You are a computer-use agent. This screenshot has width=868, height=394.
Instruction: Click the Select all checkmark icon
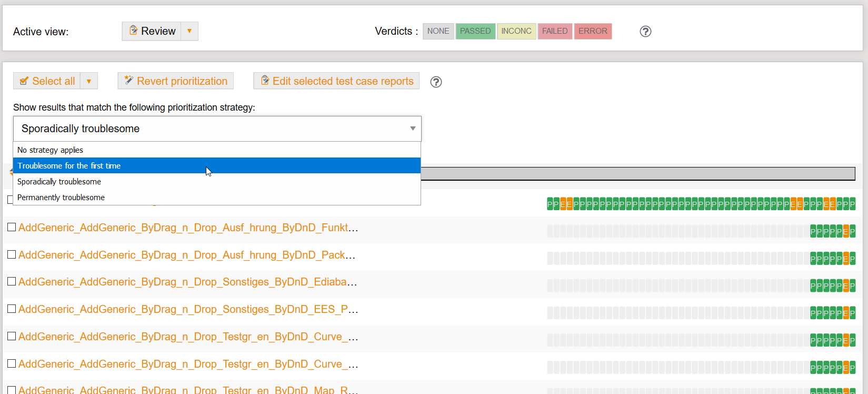tap(24, 81)
